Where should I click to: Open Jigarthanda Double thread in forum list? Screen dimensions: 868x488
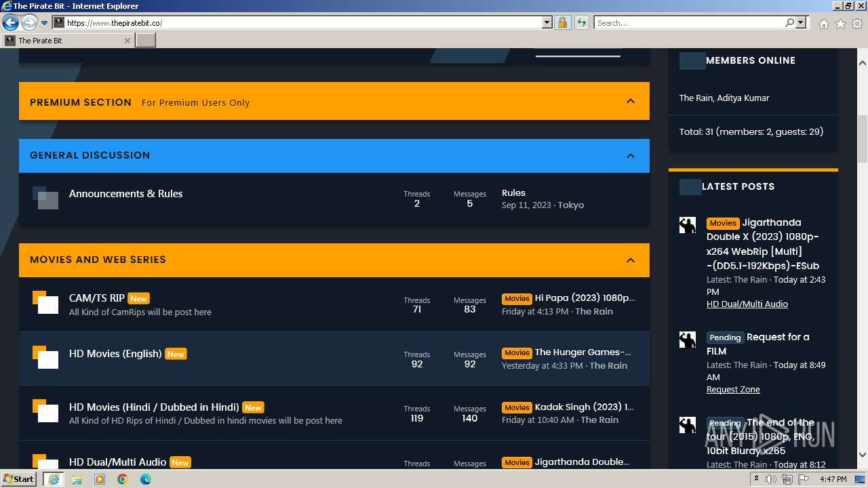click(583, 462)
